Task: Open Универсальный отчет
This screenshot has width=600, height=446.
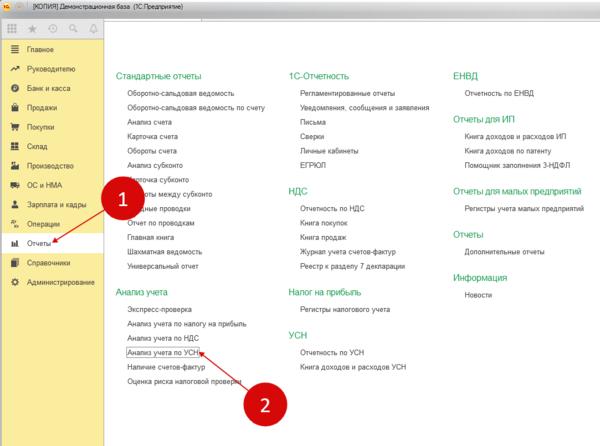Action: tap(163, 266)
